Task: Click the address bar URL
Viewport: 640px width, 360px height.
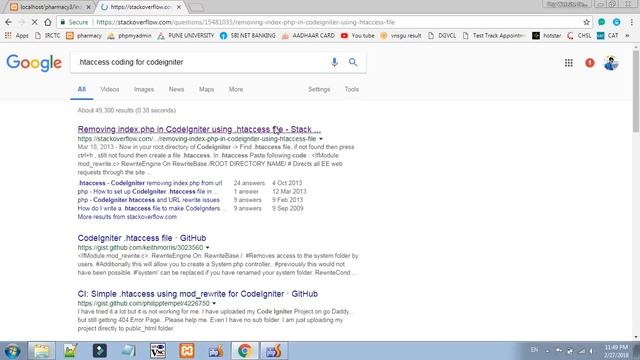Action: 246,22
